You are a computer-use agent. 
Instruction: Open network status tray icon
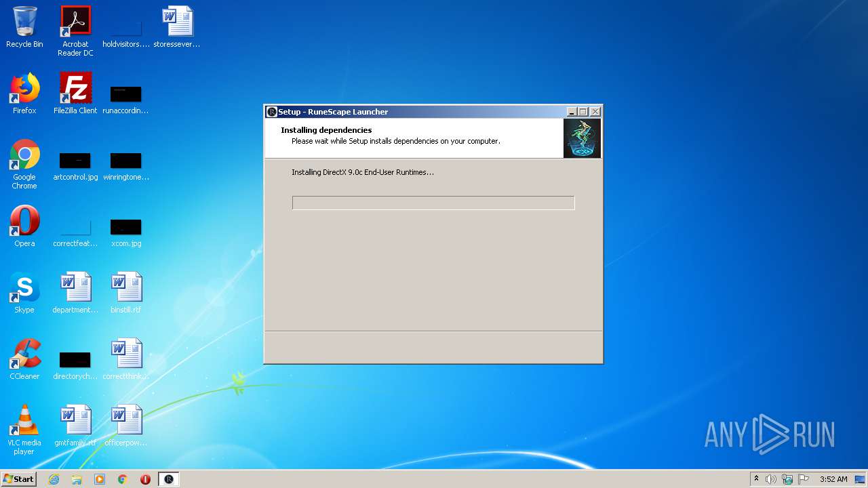(x=787, y=479)
